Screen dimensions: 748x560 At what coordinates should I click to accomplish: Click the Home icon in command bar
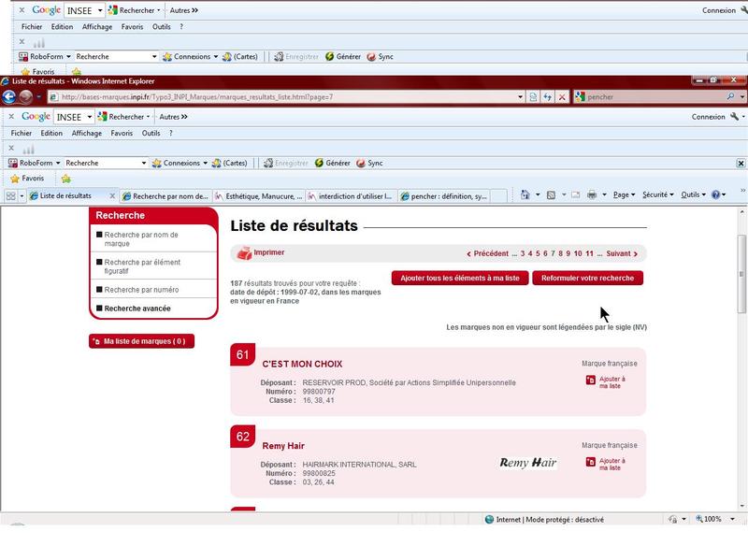[525, 194]
